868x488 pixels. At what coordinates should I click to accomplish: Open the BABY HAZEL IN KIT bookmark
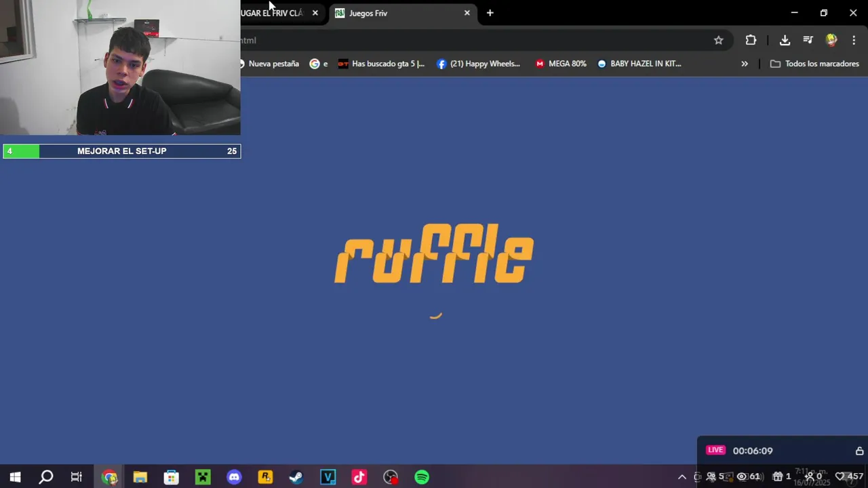[x=639, y=64]
